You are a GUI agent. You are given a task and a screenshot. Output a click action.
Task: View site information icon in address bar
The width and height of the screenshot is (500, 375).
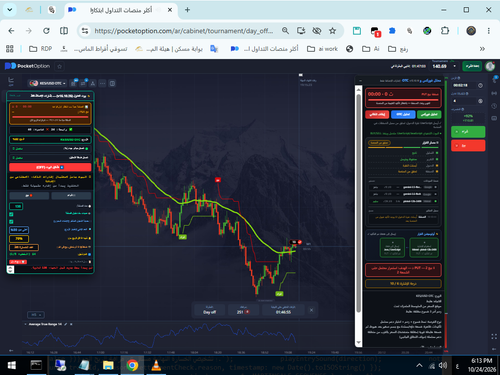(85, 31)
